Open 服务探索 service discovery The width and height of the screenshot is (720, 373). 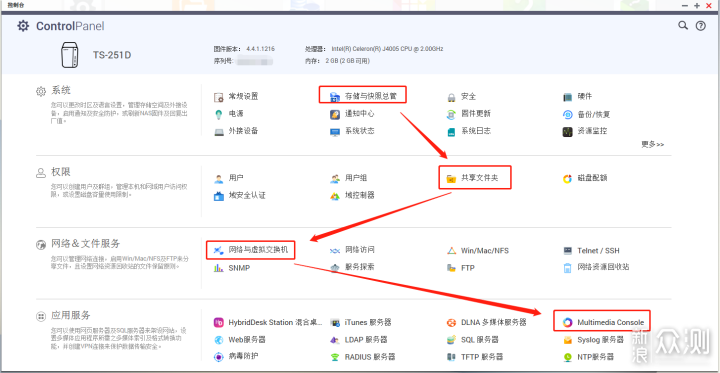pos(352,267)
